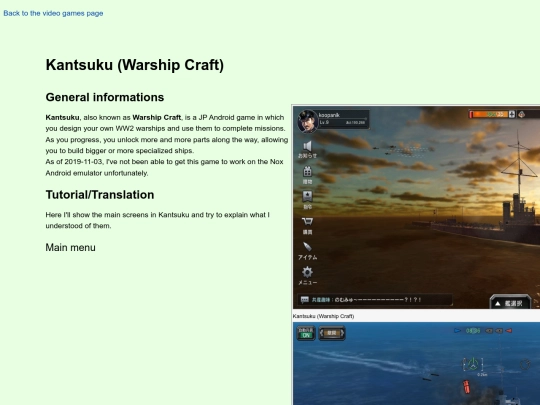The image size is (540, 405).
Task: Click the shell items icon
Action: [x=307, y=247]
